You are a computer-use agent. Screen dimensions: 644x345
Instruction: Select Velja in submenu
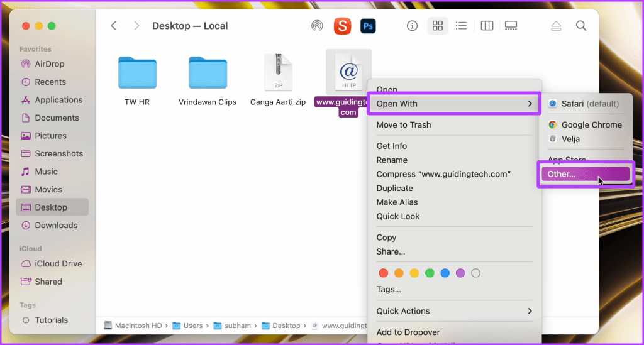point(586,139)
